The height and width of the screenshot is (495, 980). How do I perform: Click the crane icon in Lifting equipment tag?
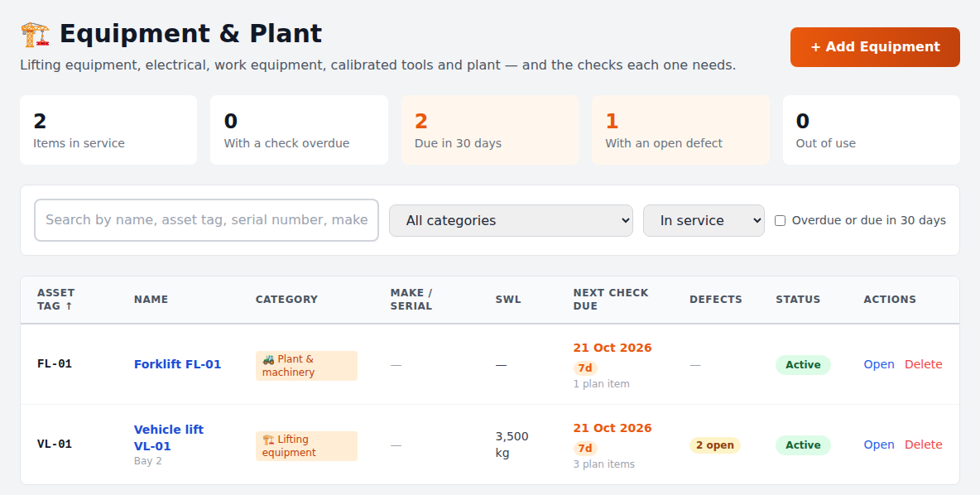269,440
